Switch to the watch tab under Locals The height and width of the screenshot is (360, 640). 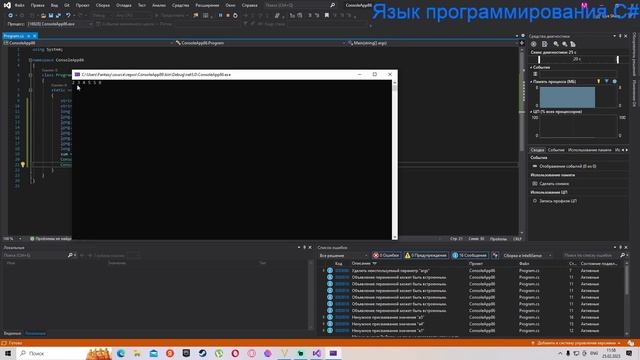pyautogui.click(x=12, y=333)
